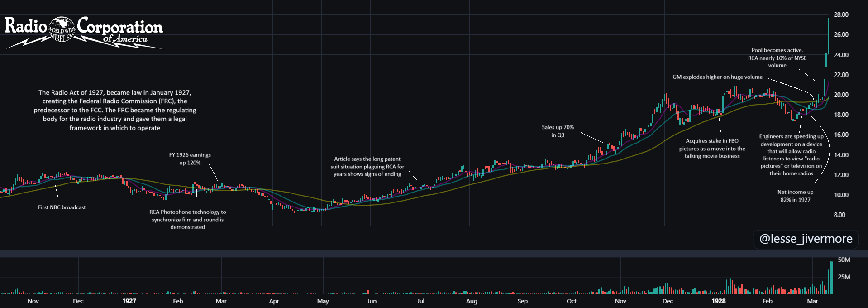The image size is (868, 308).
Task: Click the tall green candlestick reaching 28.00
Action: [x=828, y=35]
